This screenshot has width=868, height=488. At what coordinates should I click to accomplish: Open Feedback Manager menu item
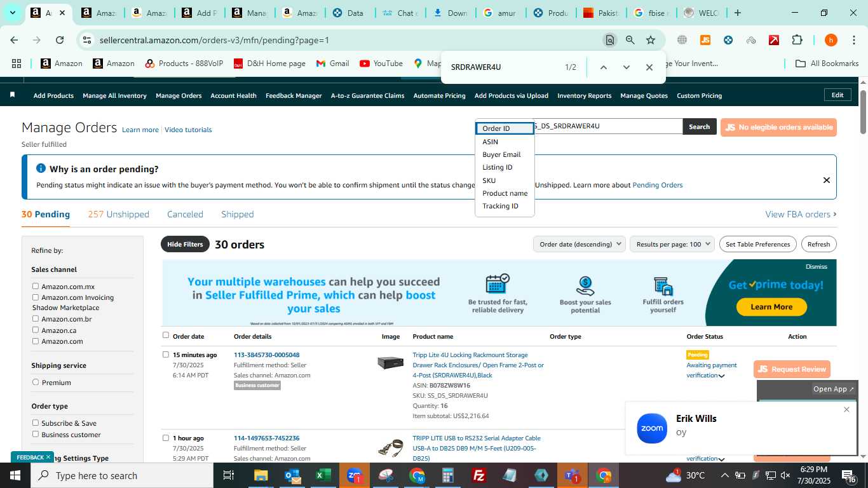click(294, 95)
